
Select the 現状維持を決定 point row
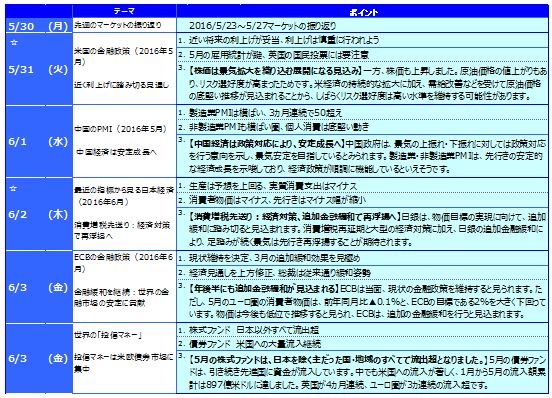tap(363, 258)
